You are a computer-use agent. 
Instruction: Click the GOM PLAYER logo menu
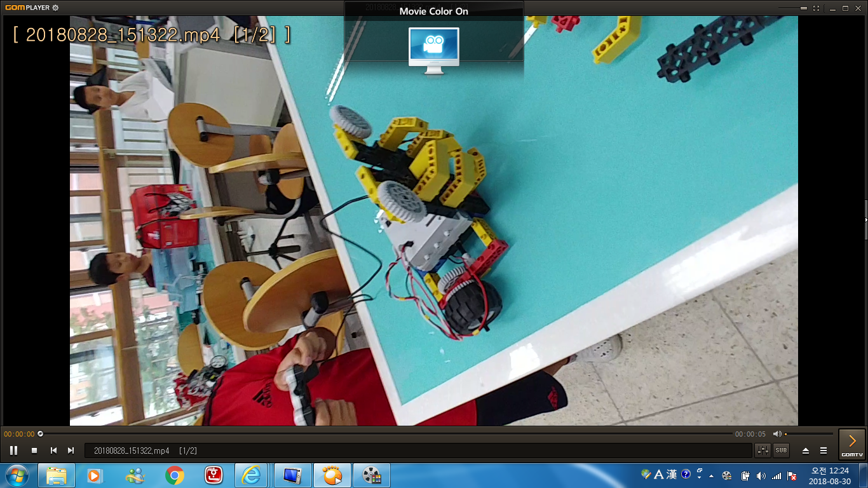tap(28, 8)
